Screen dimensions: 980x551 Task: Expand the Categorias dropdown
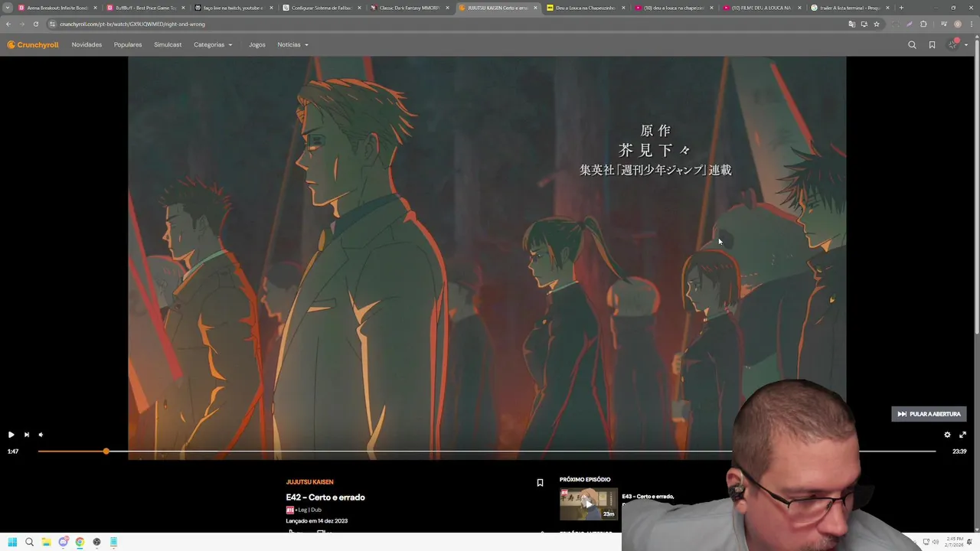pos(213,45)
